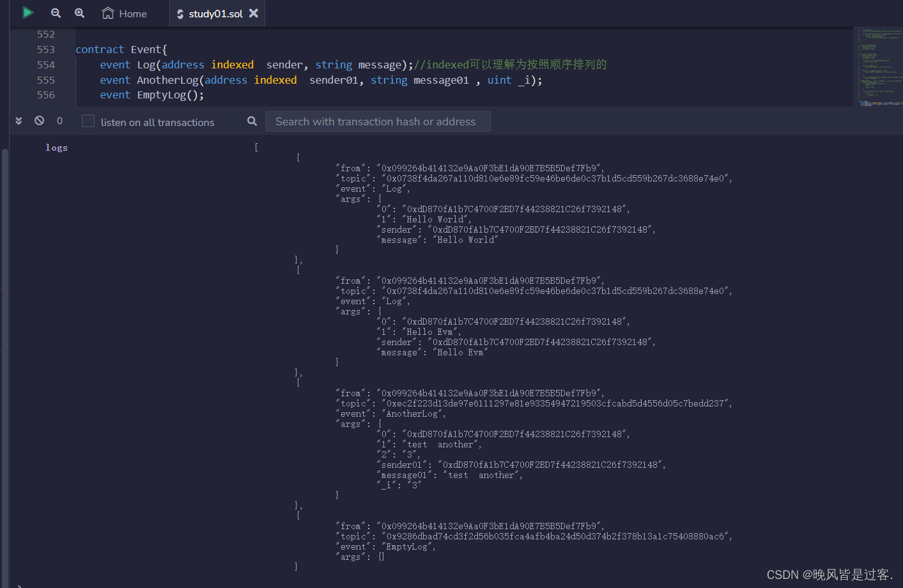Open the Home tab
The height and width of the screenshot is (588, 903).
(x=125, y=13)
